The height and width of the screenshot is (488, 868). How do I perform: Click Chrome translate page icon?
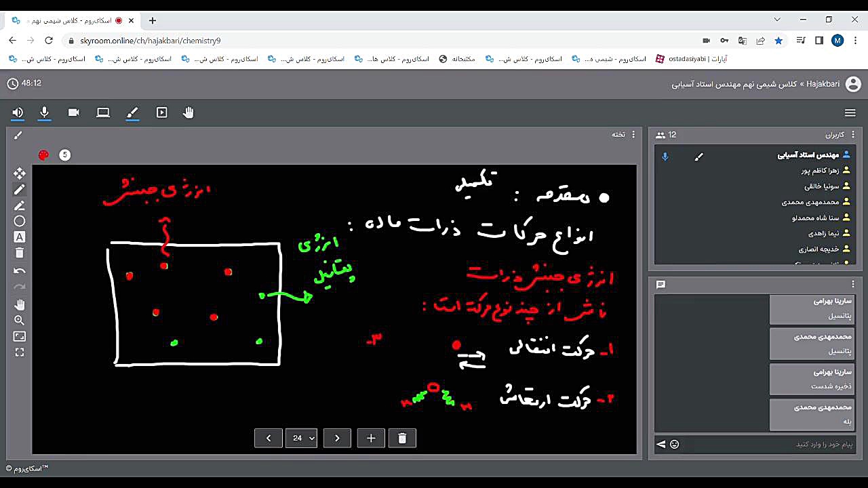[743, 41]
